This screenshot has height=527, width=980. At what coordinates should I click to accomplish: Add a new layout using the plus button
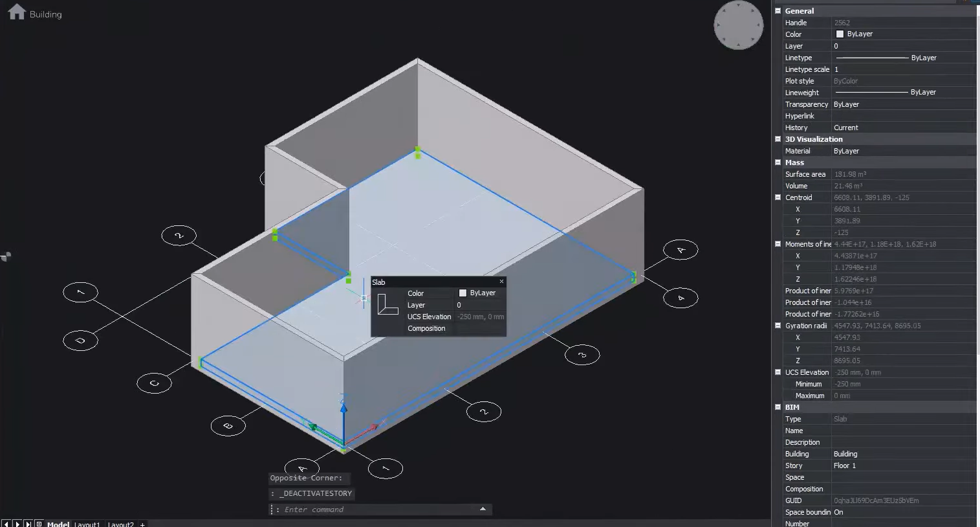point(142,524)
